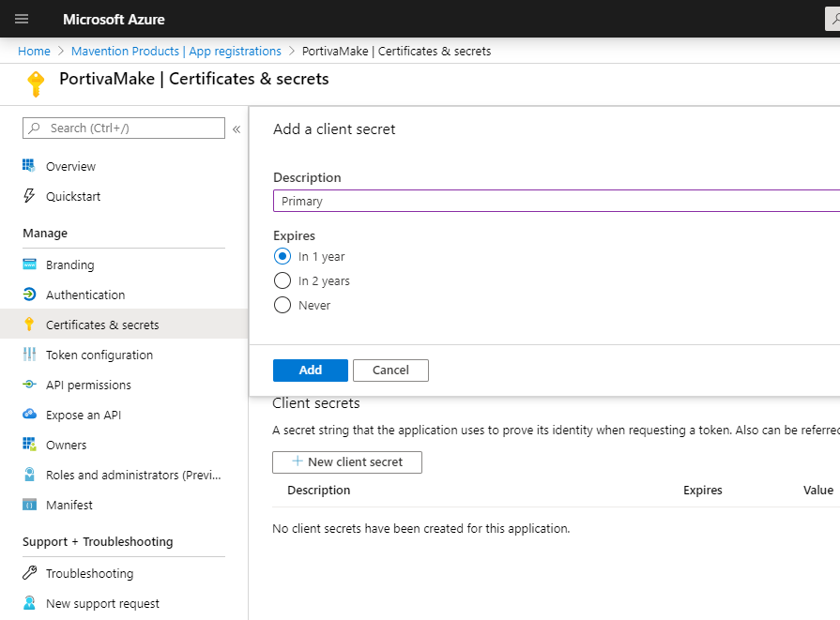Choose 'Never' for secret expiration
The image size is (840, 620).
[x=282, y=305]
